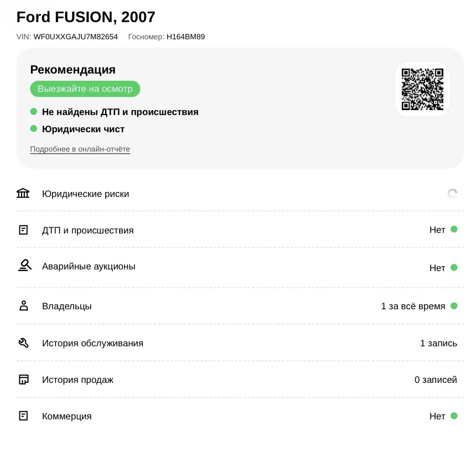
Task: Click the legal risks bank building icon
Action: pyautogui.click(x=23, y=193)
